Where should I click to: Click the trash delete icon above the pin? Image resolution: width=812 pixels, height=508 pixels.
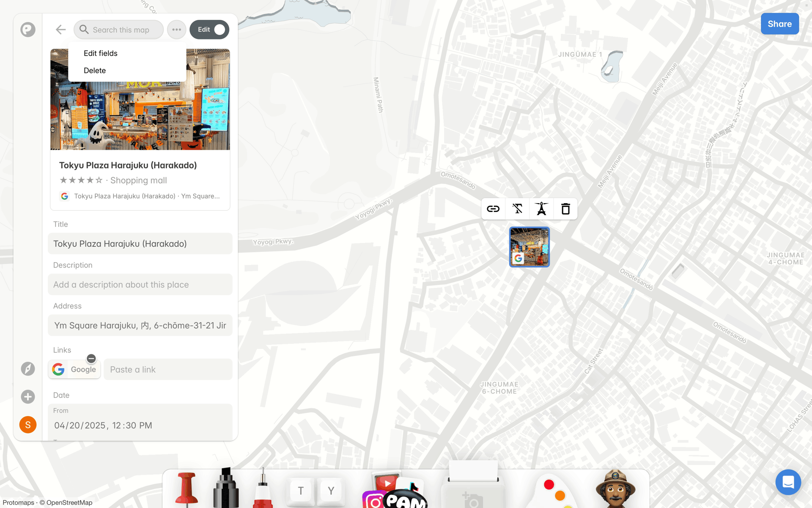[565, 209]
